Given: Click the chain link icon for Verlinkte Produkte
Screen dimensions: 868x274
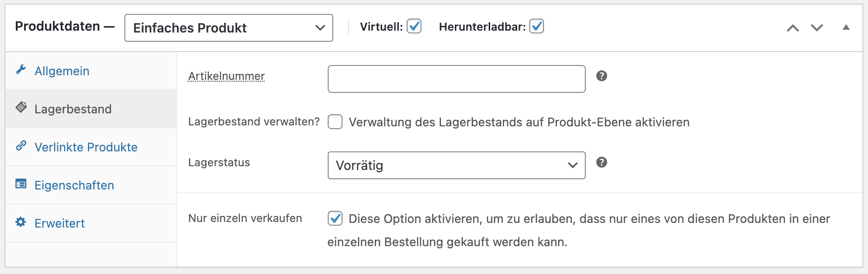Looking at the screenshot, I should pyautogui.click(x=21, y=146).
